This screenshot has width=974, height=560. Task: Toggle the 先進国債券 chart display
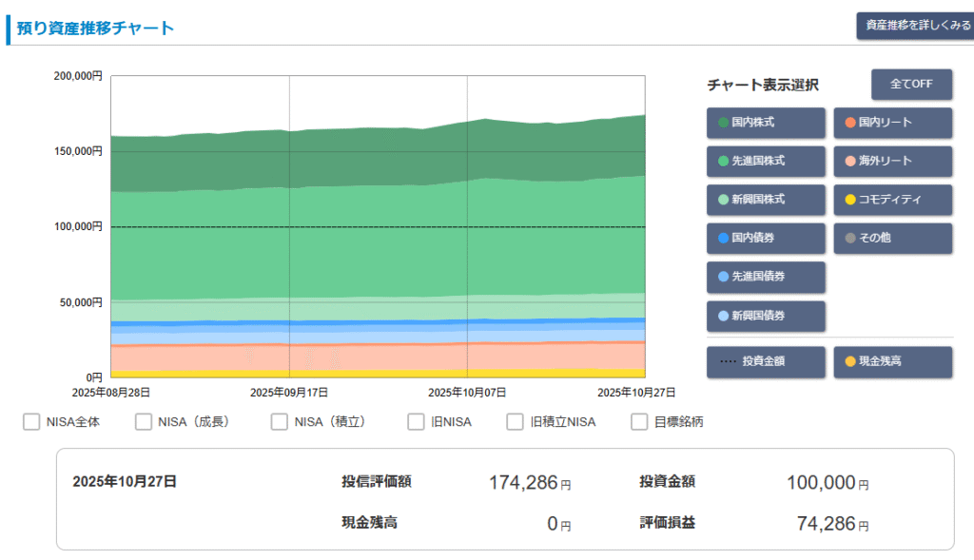pyautogui.click(x=766, y=277)
